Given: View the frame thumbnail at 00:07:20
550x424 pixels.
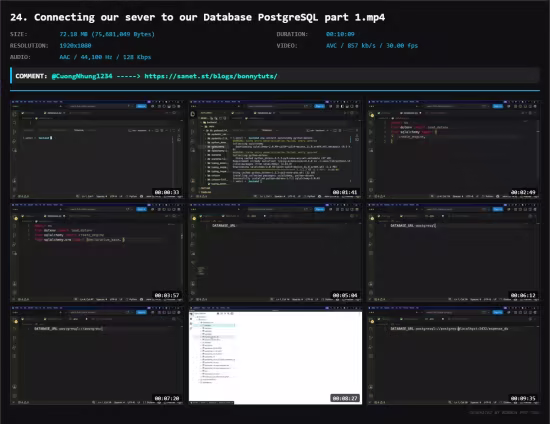Looking at the screenshot, I should (97, 355).
